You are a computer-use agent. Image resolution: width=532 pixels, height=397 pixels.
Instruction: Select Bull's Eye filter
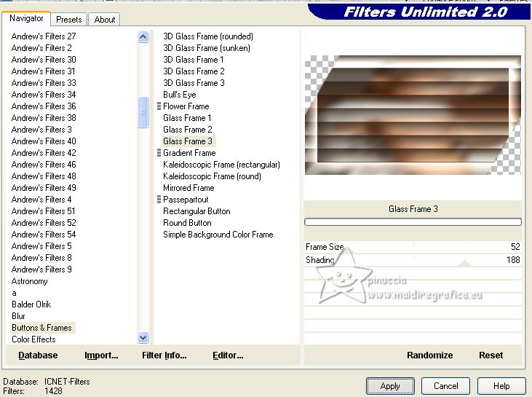(x=180, y=95)
